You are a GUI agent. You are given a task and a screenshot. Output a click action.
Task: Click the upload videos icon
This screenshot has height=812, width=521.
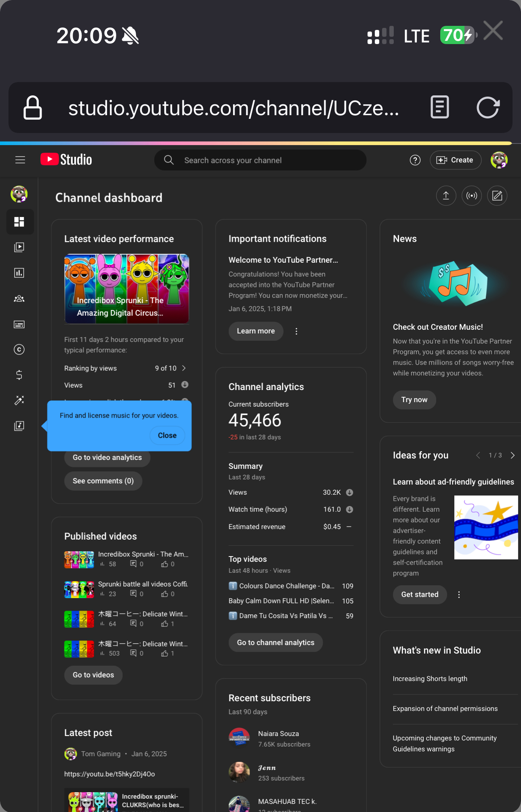click(x=446, y=196)
